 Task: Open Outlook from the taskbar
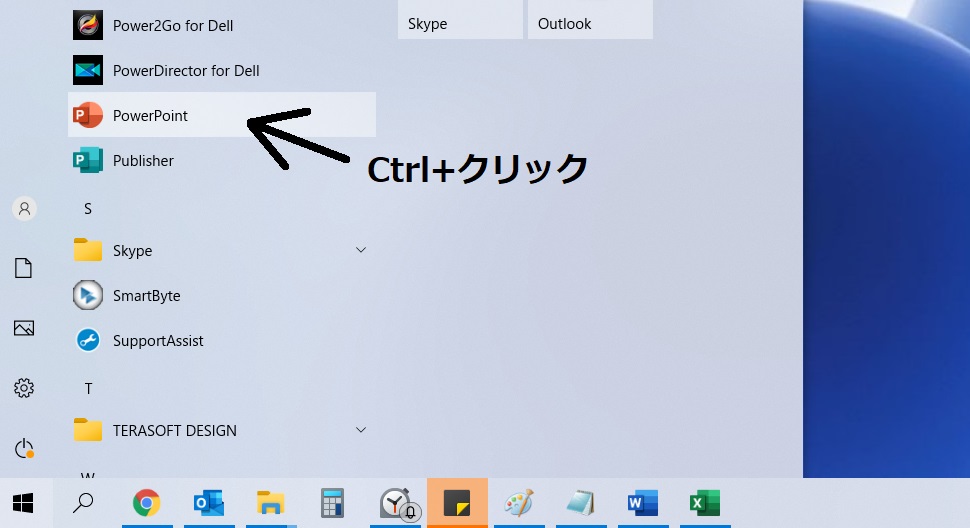point(209,503)
